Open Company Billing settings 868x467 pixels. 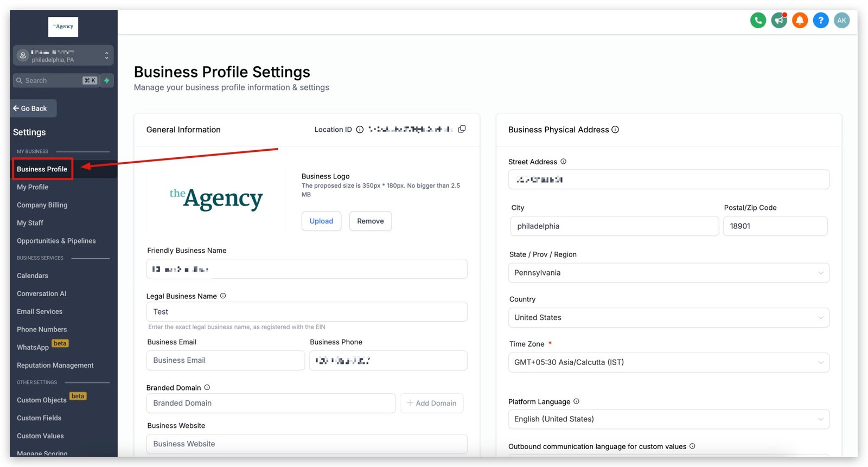click(x=42, y=205)
